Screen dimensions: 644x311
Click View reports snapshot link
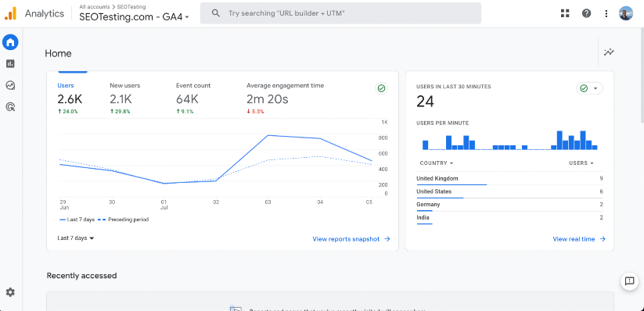[x=351, y=239]
